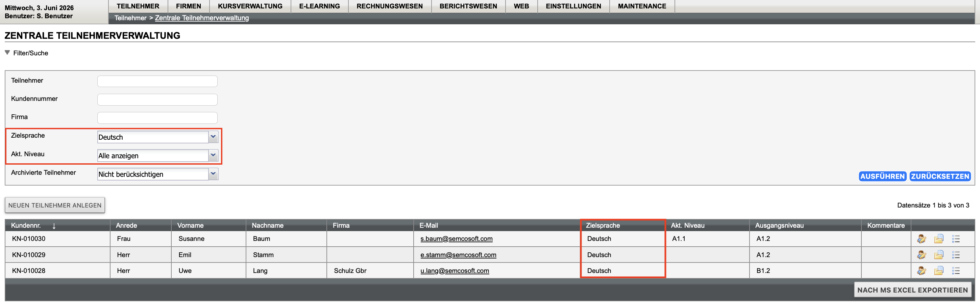This screenshot has height=305, width=980.
Task: Focus the Teilnehmer search field
Action: [x=157, y=81]
